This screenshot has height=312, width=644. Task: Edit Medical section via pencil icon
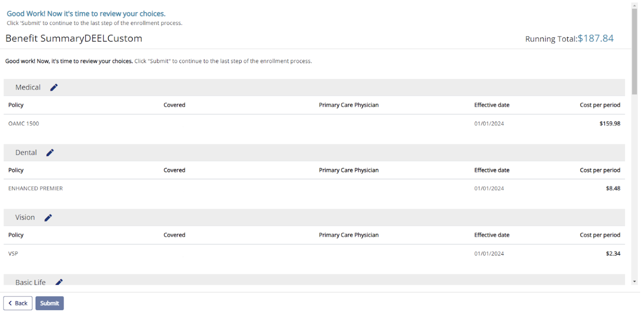(54, 87)
